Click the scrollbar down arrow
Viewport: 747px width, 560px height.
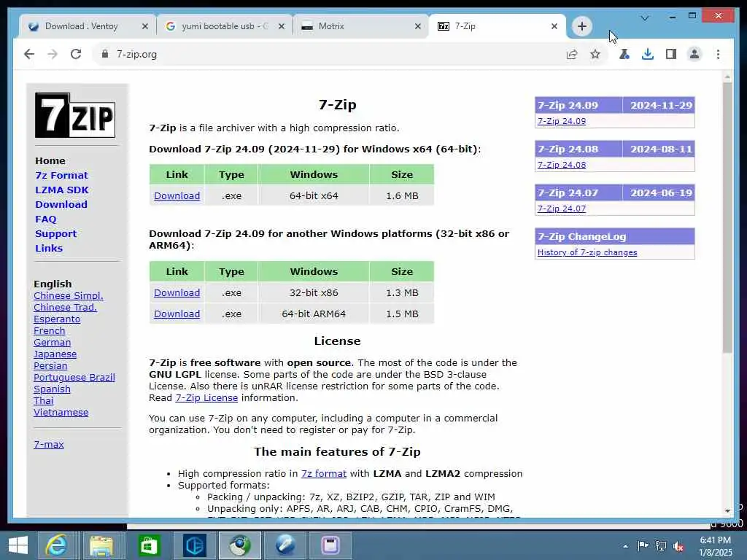point(727,511)
